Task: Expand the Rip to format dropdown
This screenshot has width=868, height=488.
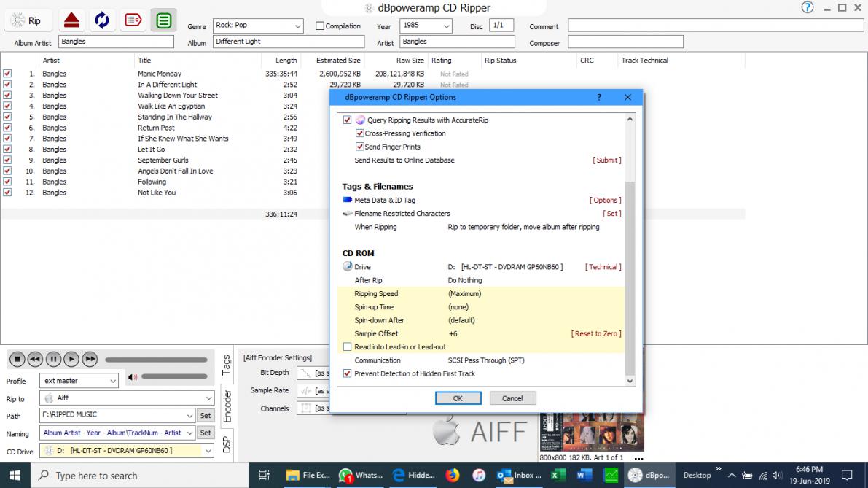Action: [209, 398]
